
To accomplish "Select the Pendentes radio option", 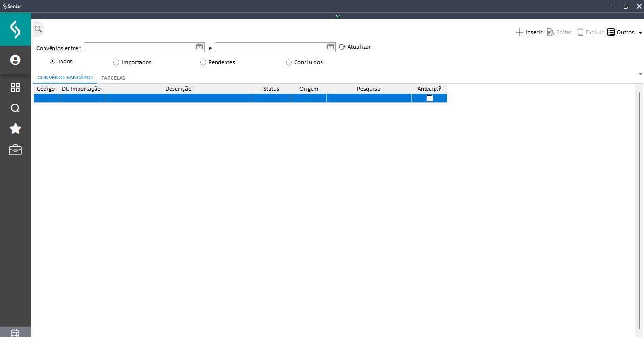I will point(218,62).
